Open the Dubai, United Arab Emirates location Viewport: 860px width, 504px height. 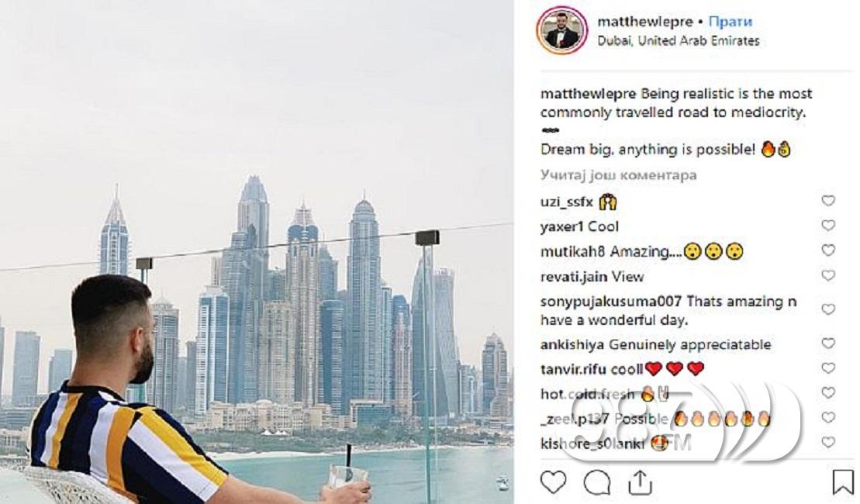coord(679,40)
